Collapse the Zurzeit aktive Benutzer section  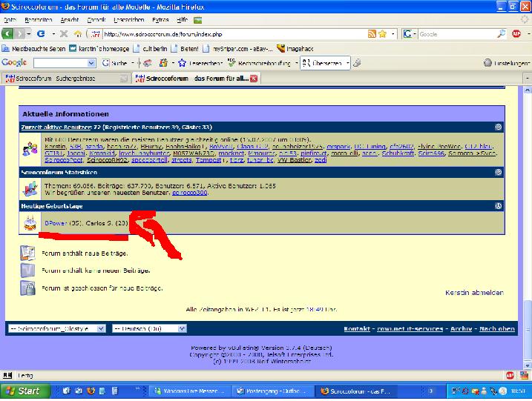[x=498, y=127]
